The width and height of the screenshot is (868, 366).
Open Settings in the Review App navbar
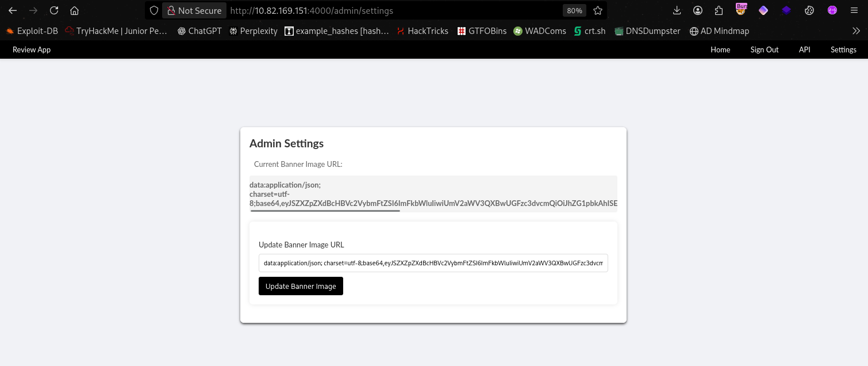coord(843,49)
